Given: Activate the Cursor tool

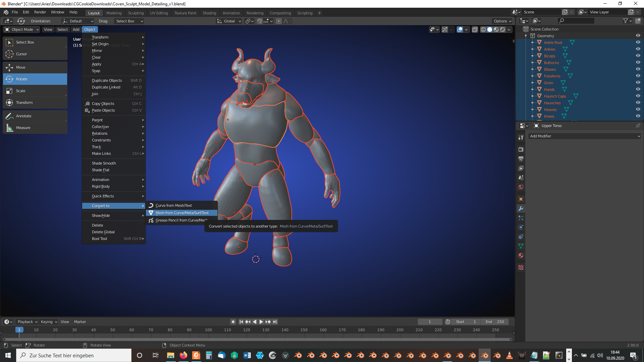Looking at the screenshot, I should pos(21,54).
